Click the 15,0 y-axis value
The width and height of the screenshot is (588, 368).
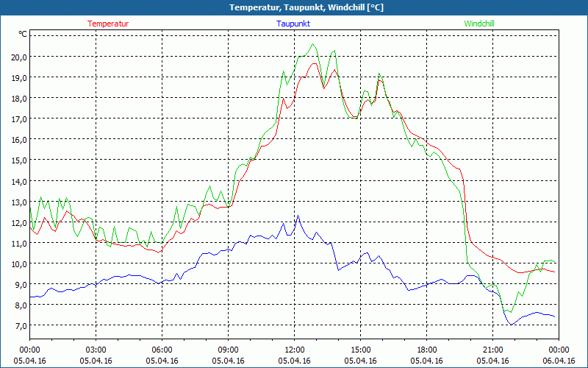click(20, 160)
